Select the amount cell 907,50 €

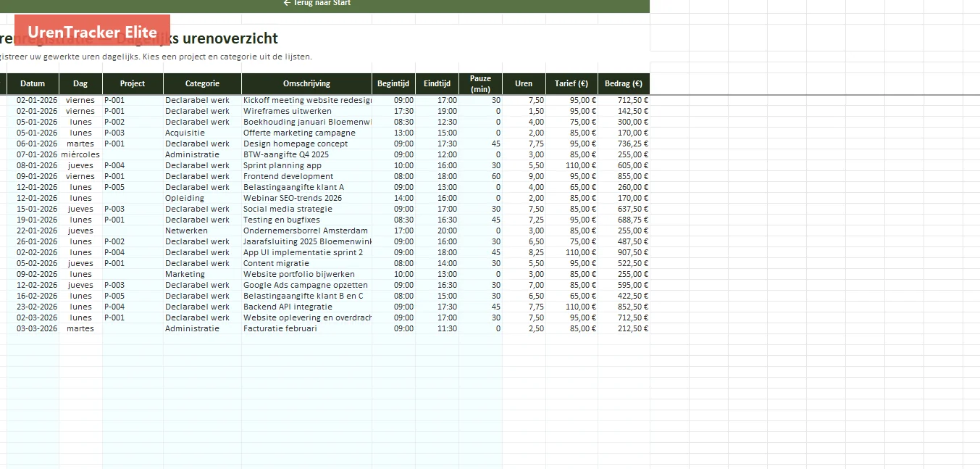pos(624,252)
